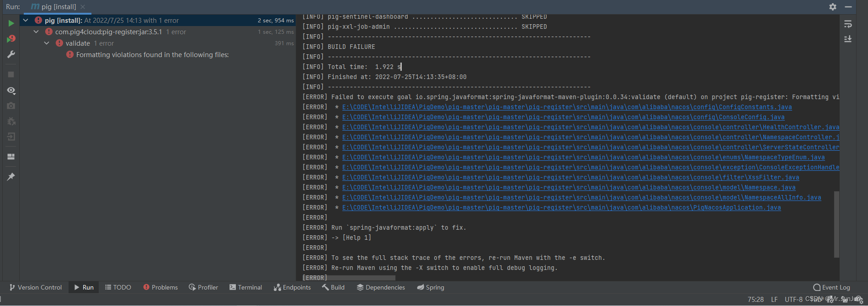This screenshot has height=306, width=868.
Task: Click the horizontal scrollbar thumb in console
Action: [362, 278]
